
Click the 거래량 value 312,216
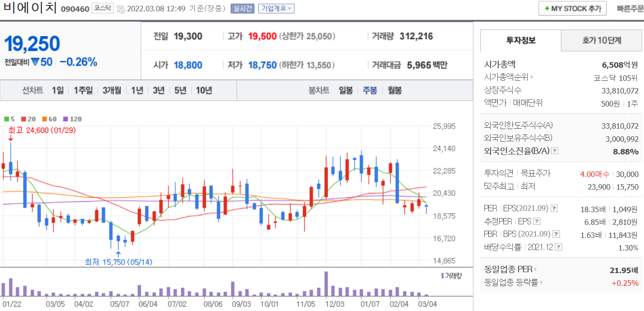click(x=416, y=37)
